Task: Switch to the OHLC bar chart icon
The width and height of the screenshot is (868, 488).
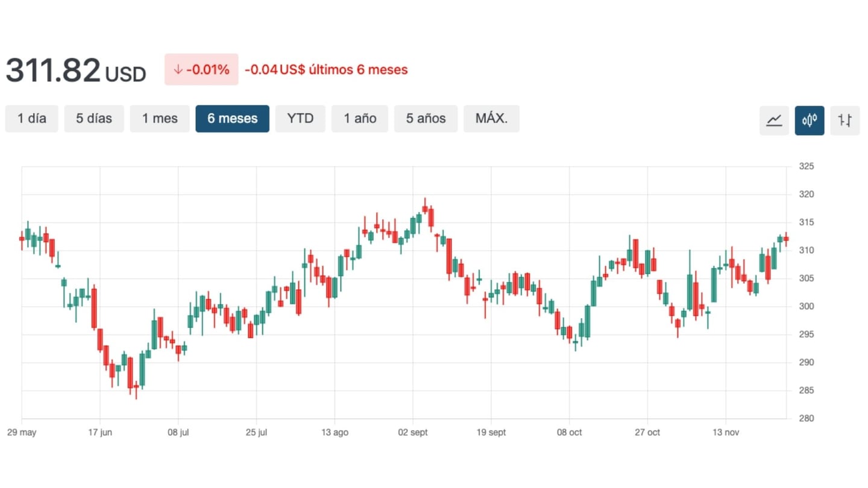Action: coord(845,120)
